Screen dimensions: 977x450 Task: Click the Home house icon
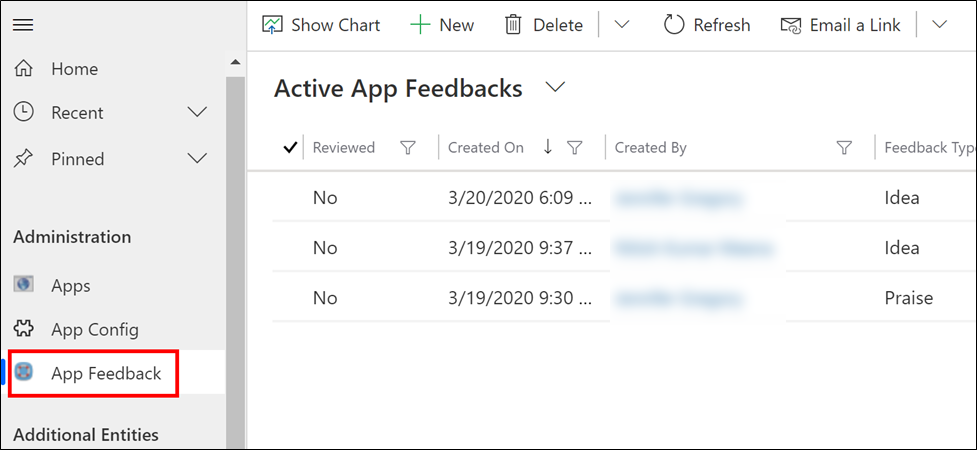click(x=23, y=69)
